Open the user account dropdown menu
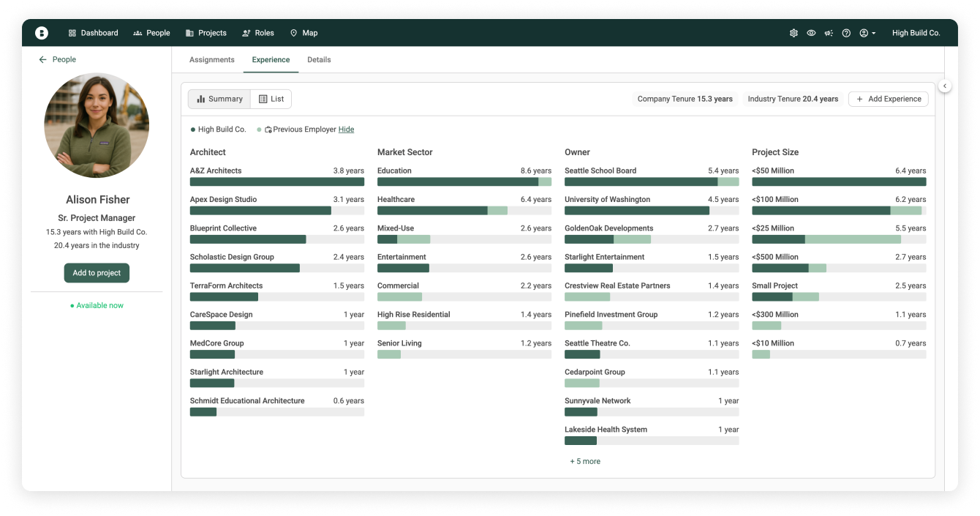This screenshot has width=980, height=516. pos(867,33)
